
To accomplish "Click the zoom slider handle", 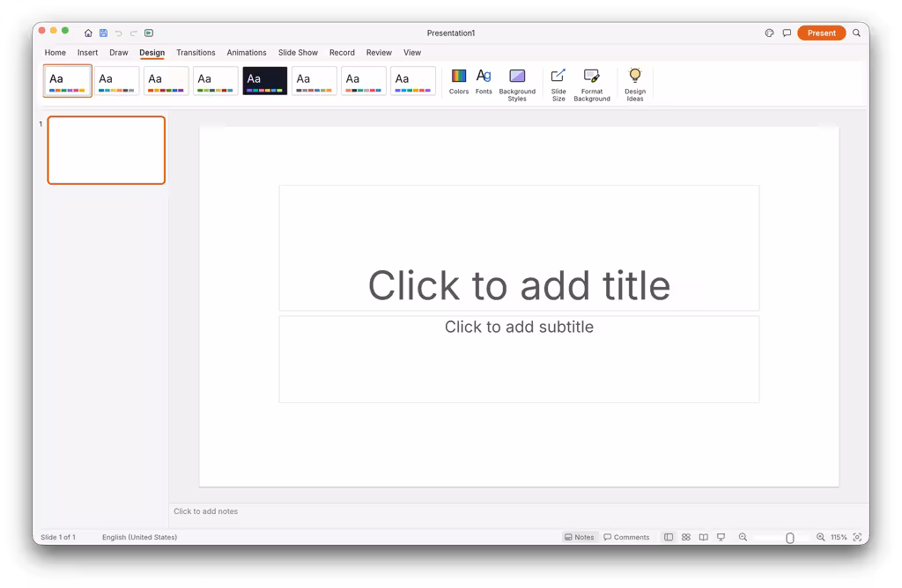I will [790, 538].
